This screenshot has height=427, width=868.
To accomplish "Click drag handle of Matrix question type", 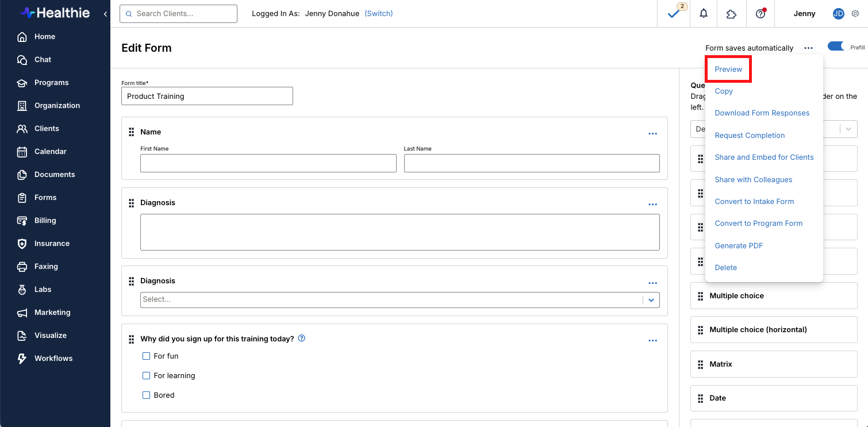I will click(x=700, y=364).
